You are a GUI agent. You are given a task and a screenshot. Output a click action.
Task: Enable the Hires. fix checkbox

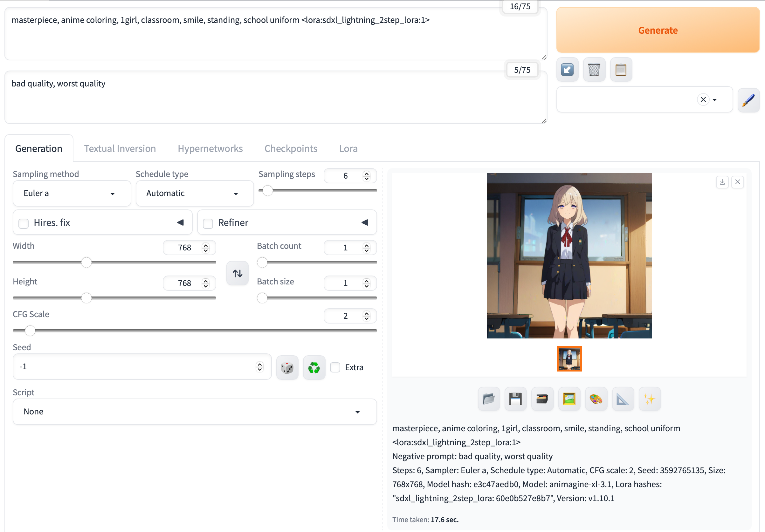24,223
